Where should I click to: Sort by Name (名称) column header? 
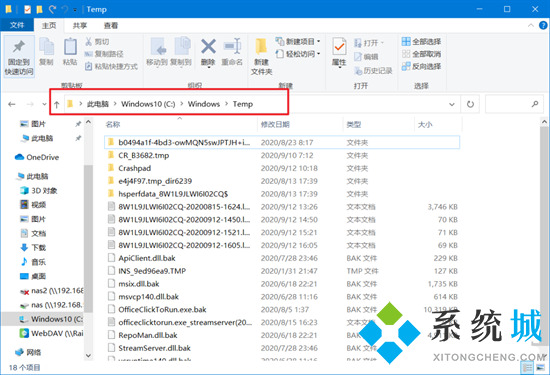coord(113,124)
